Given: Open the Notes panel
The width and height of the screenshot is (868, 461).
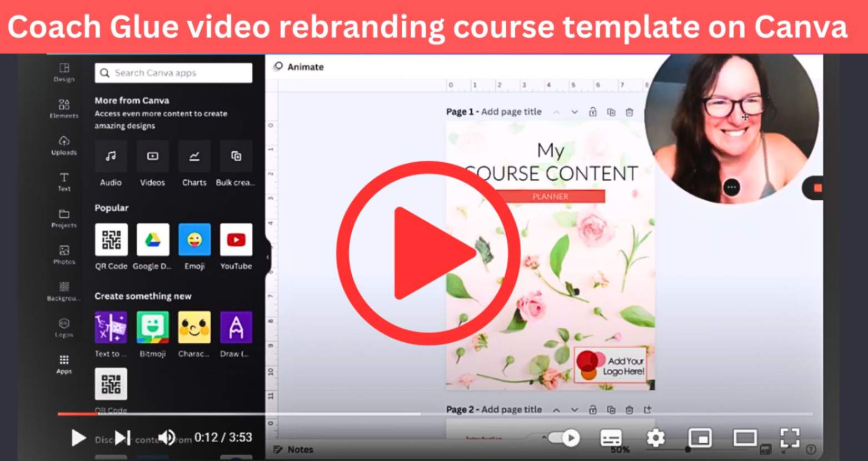Looking at the screenshot, I should 293,449.
